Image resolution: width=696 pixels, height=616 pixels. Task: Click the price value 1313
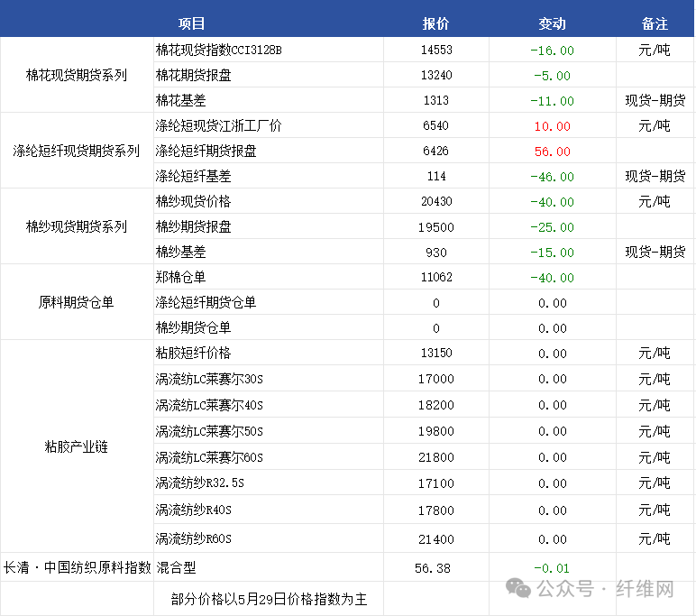436,100
